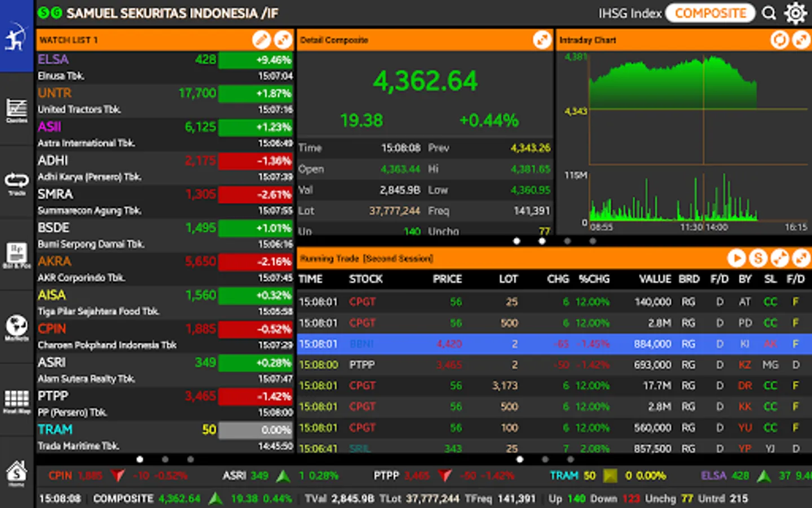
Task: Click the IHSG Index label in the header
Action: pos(630,13)
